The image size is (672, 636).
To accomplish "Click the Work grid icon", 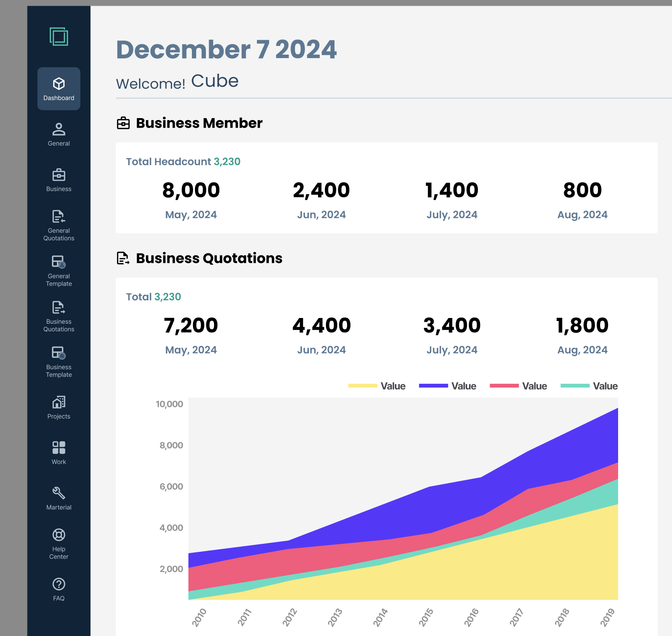I will [x=58, y=448].
